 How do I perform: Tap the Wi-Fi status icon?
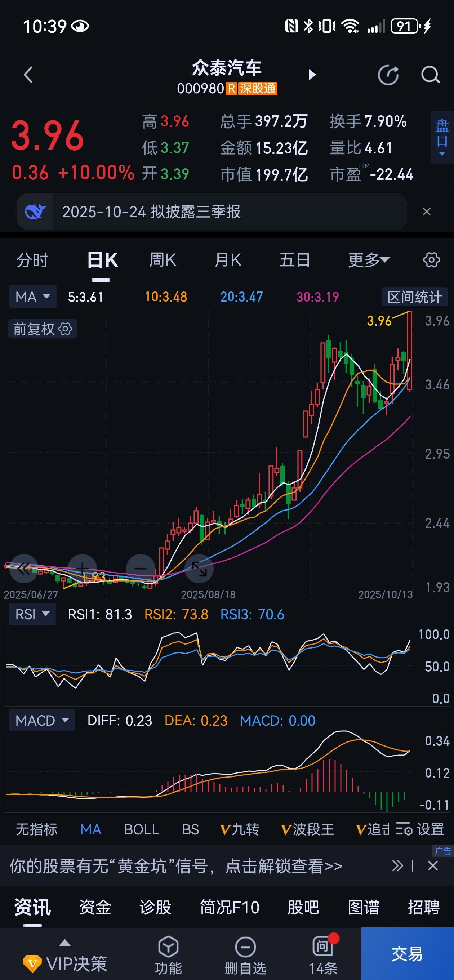[350, 26]
